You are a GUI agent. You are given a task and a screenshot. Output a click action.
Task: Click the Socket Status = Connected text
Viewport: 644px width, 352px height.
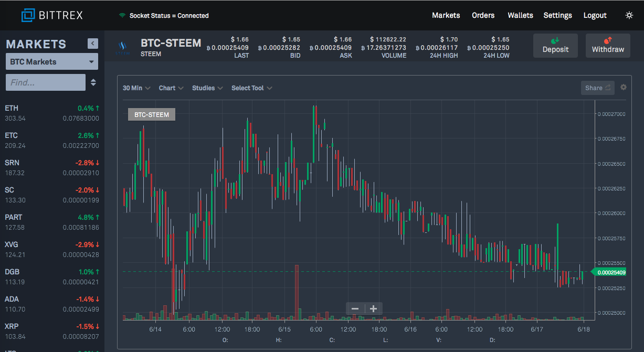(169, 16)
